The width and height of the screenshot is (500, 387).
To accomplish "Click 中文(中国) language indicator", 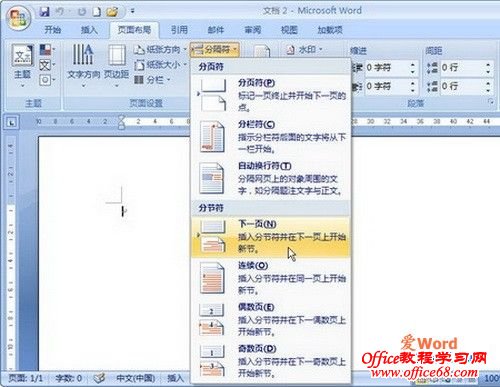I will (135, 378).
